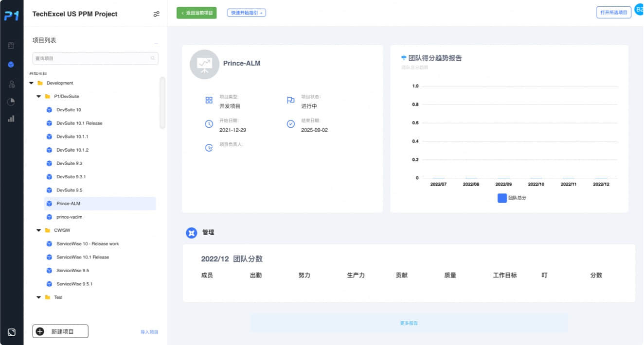Collapse the P1/DevSuite folder arrow

click(39, 97)
